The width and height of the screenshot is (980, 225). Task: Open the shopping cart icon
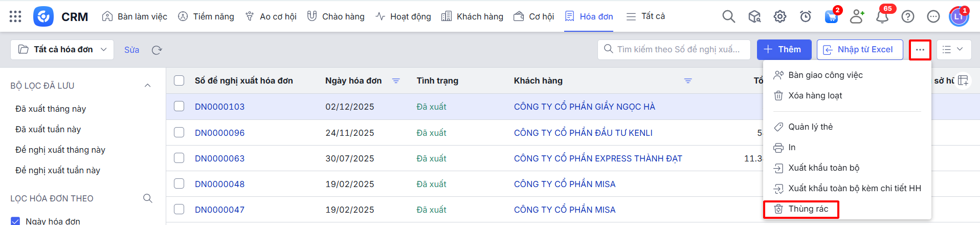831,16
